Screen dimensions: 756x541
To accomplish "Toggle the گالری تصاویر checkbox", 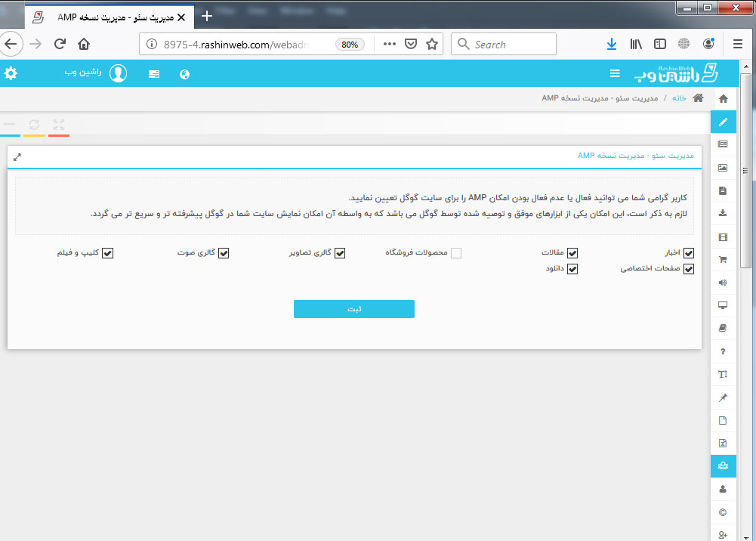I will (x=340, y=253).
